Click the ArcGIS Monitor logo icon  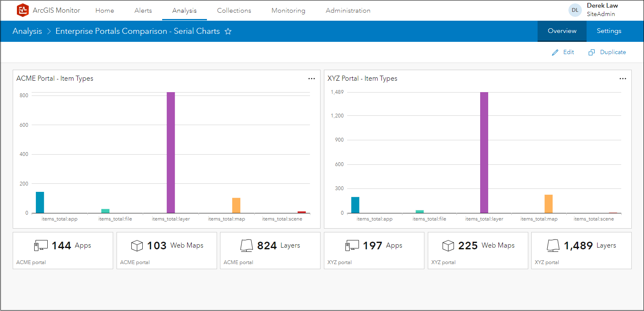tap(23, 10)
